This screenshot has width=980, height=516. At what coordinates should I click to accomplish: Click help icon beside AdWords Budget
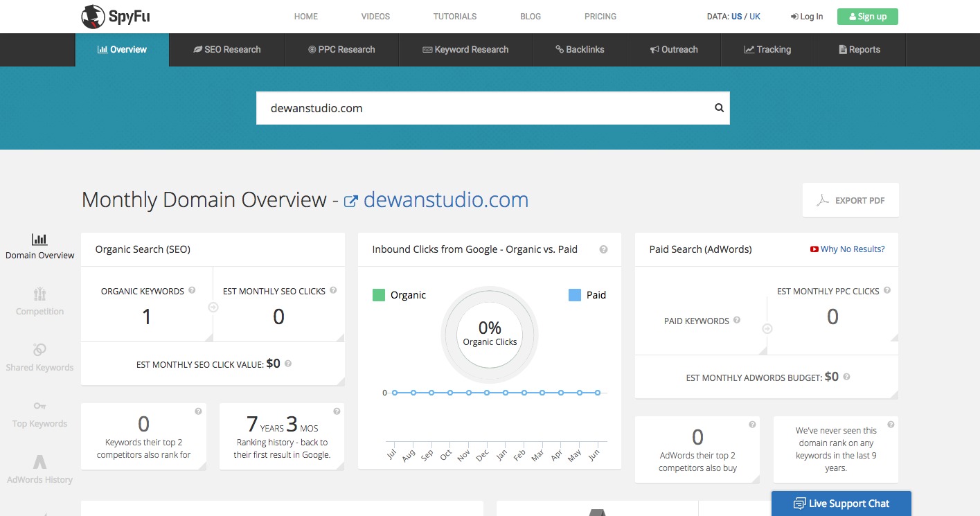tap(846, 377)
